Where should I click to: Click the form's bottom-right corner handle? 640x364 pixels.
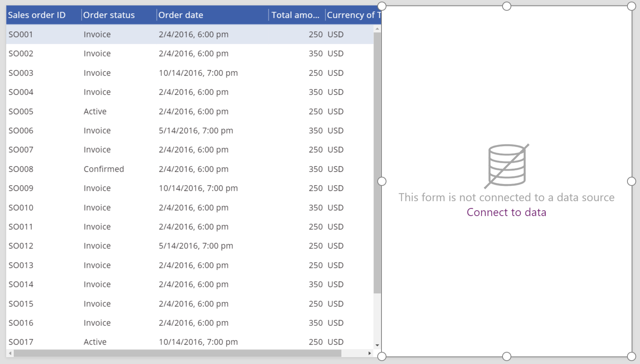[x=632, y=356]
